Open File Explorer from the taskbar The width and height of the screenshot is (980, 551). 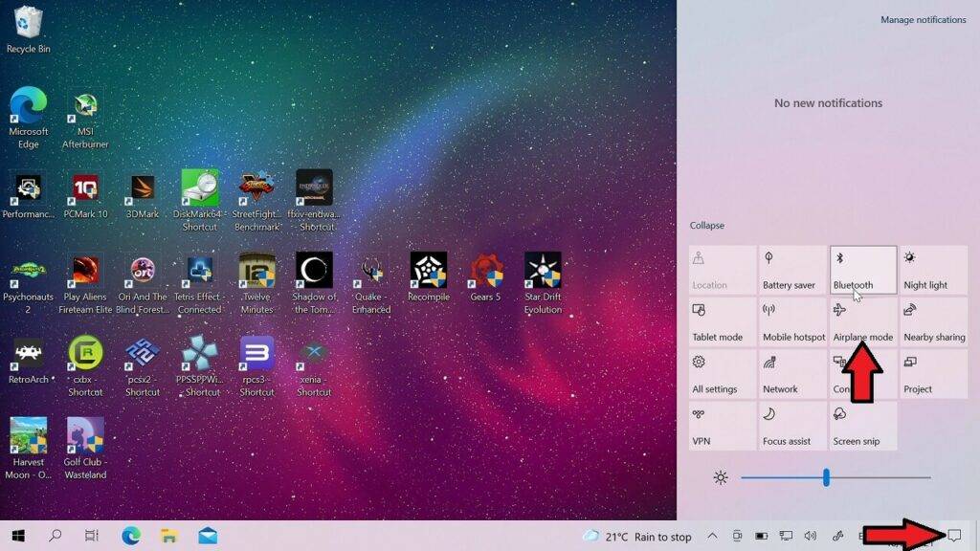pyautogui.click(x=168, y=536)
